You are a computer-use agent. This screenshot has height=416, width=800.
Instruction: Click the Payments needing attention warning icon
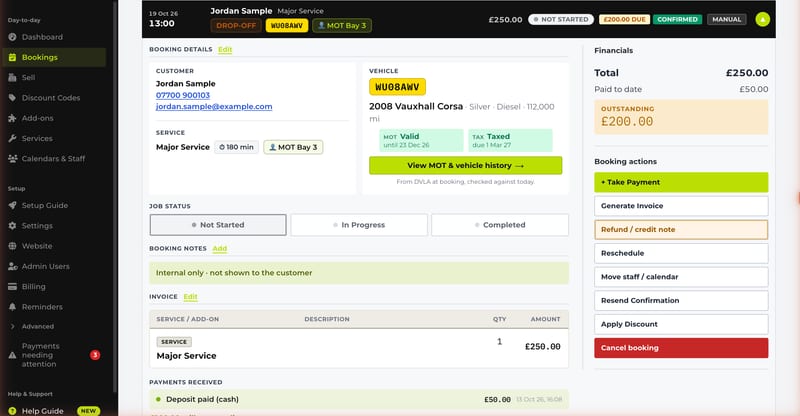pyautogui.click(x=13, y=355)
